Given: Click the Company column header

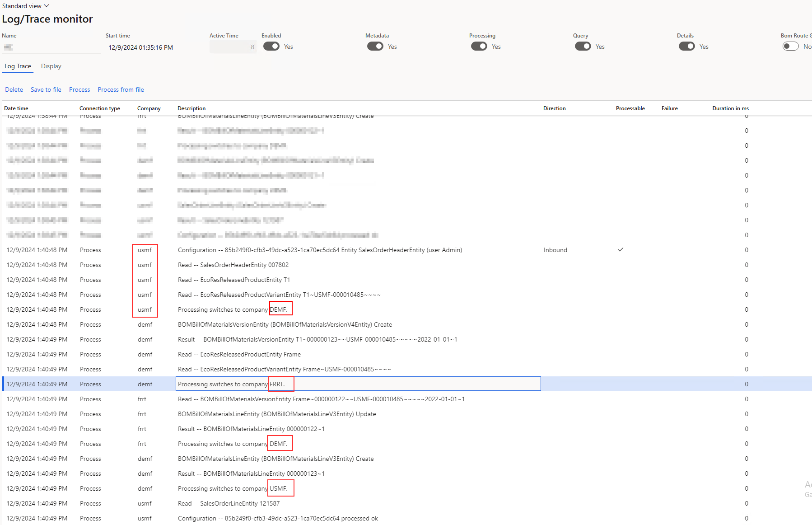Looking at the screenshot, I should coord(149,108).
